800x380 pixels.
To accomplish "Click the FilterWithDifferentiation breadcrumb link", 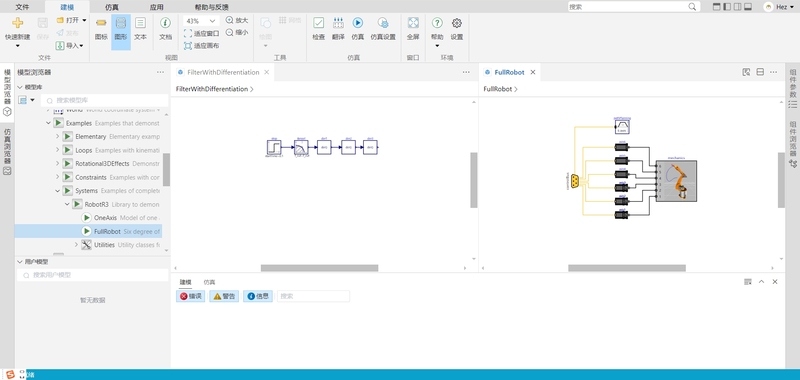I will tap(212, 89).
